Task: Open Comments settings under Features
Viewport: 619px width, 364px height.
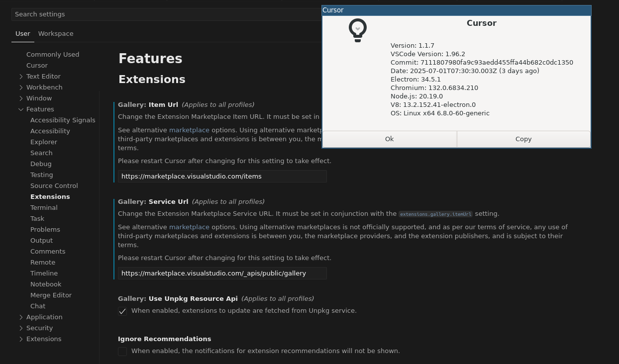Action: click(x=48, y=252)
